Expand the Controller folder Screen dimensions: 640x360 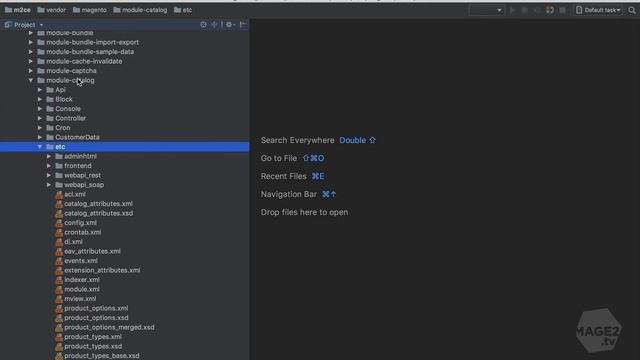point(40,118)
